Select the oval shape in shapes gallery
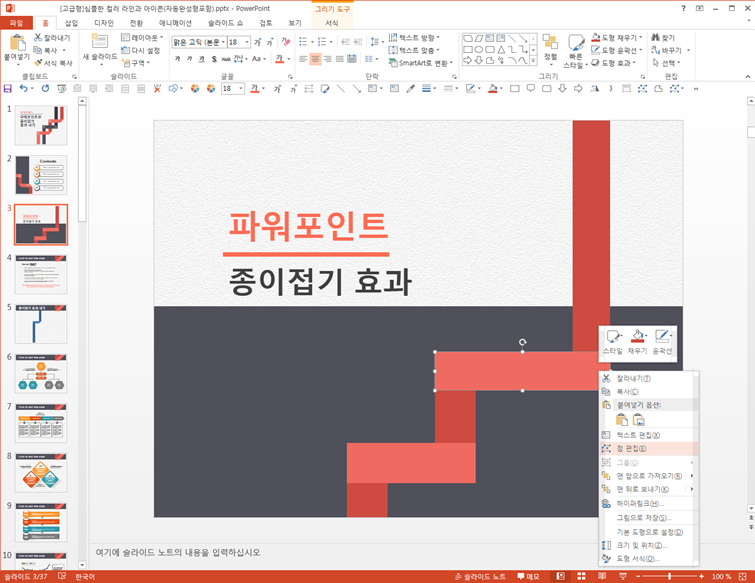 [479, 50]
